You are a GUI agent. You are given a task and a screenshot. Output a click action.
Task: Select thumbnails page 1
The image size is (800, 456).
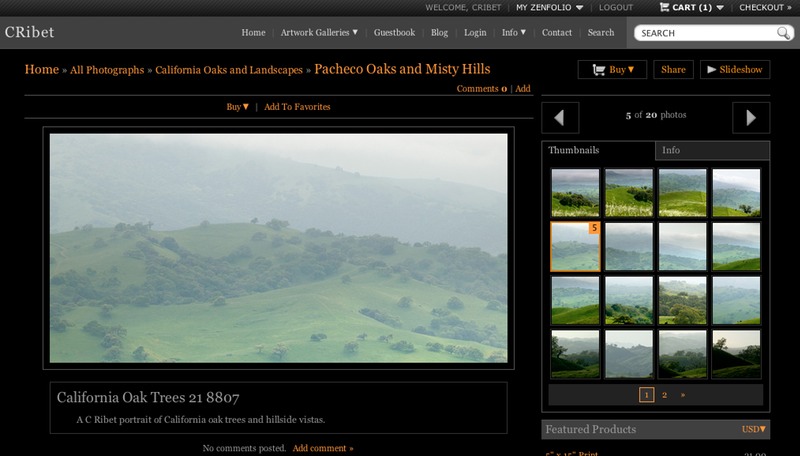(x=646, y=395)
